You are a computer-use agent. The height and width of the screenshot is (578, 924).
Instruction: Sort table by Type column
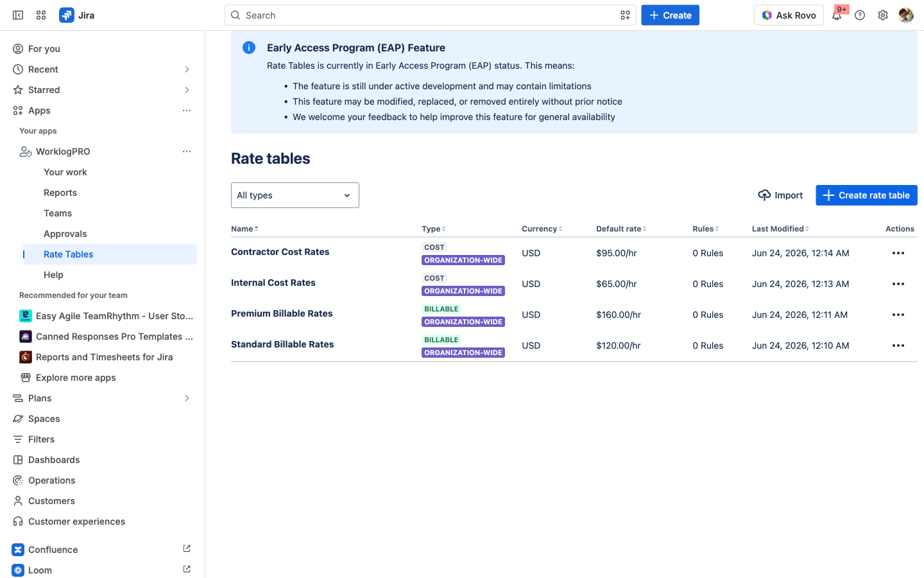coord(434,229)
